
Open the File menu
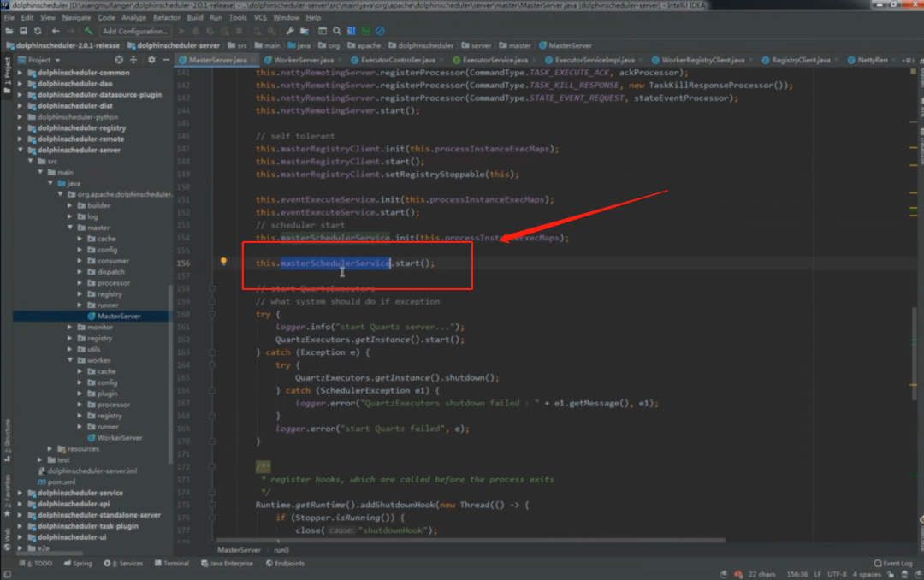[9, 18]
